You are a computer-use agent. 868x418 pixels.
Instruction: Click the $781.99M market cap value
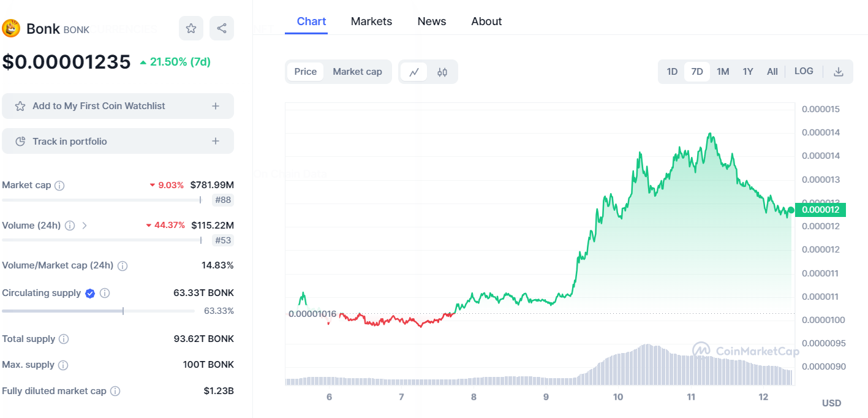(212, 185)
